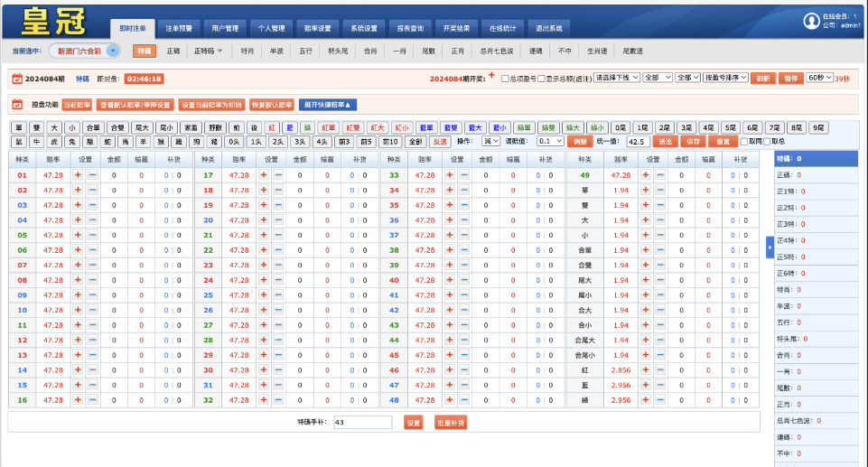Tick the 显示总额(含注) checkbox

point(541,79)
